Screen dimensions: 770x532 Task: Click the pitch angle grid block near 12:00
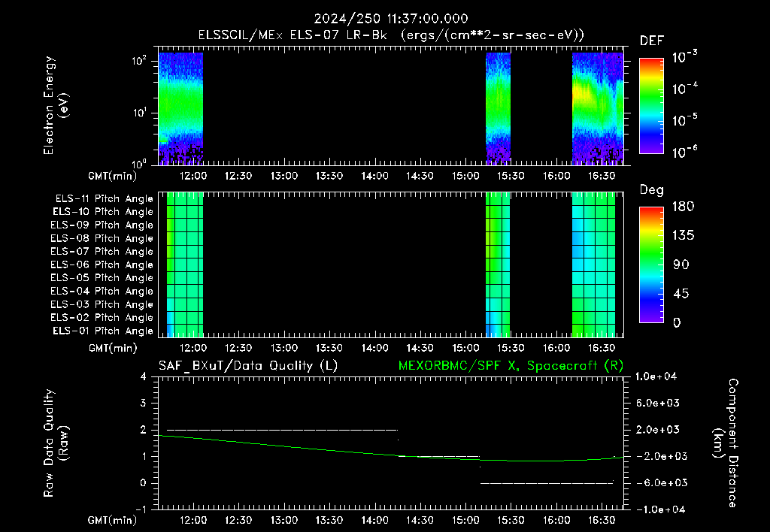(185, 264)
